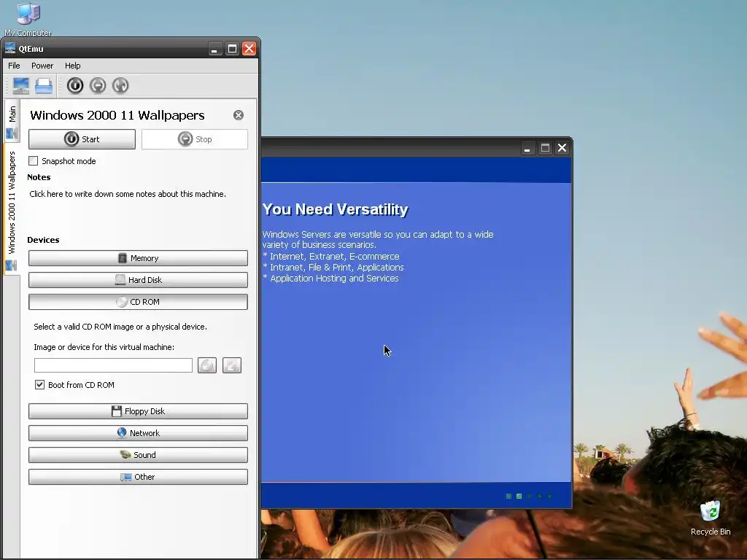Open the File menu
The height and width of the screenshot is (560, 747).
click(x=15, y=66)
